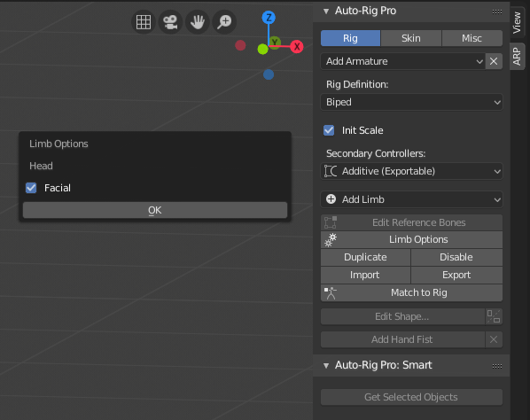Switch to the Rig tab
530x420 pixels.
[x=350, y=38]
